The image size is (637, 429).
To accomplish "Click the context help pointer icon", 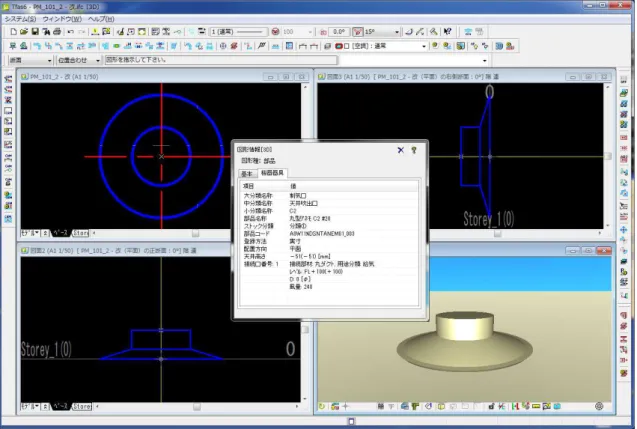I will click(x=447, y=32).
